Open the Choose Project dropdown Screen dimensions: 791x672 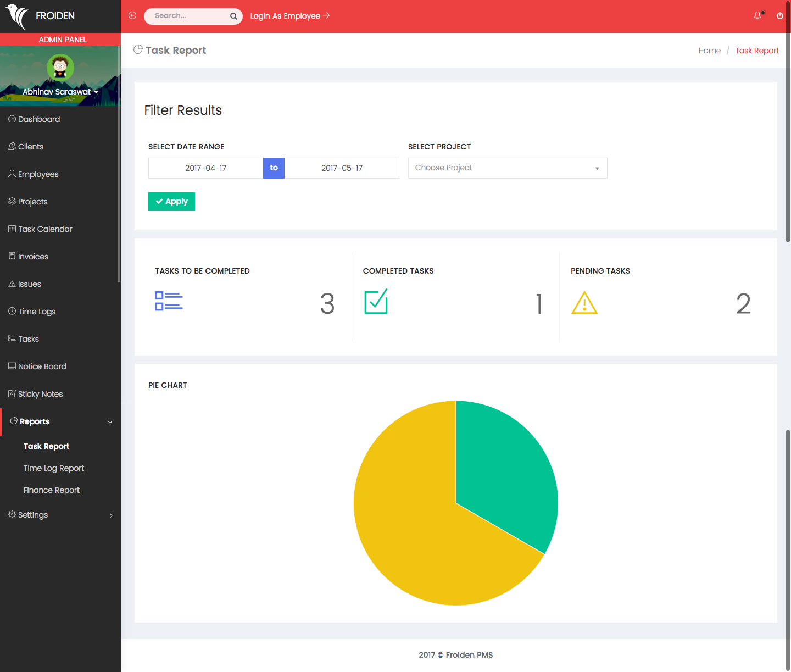tap(507, 168)
